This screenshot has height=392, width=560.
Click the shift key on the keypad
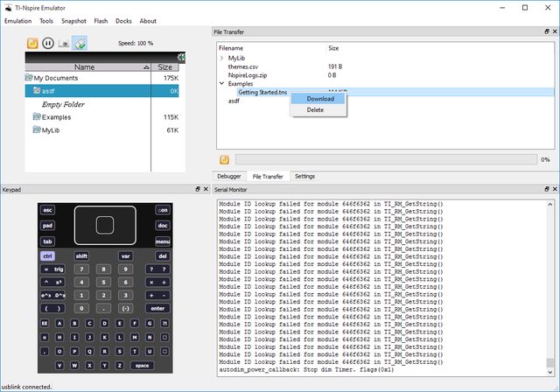click(81, 256)
